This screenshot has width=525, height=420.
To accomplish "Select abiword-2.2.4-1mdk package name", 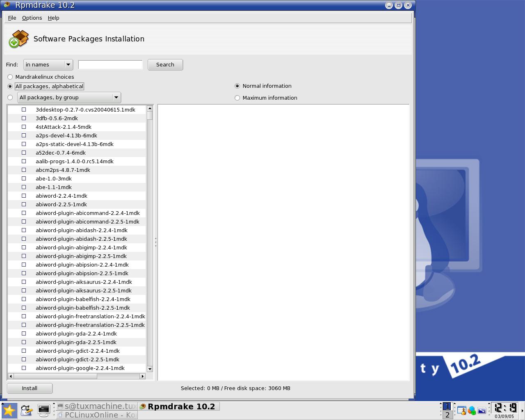I will tap(62, 196).
